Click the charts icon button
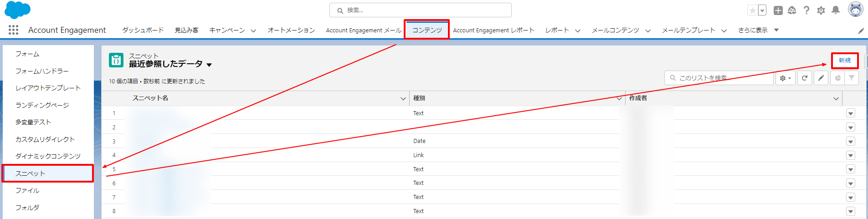Viewport: 868px width, 219px height. pos(837,78)
